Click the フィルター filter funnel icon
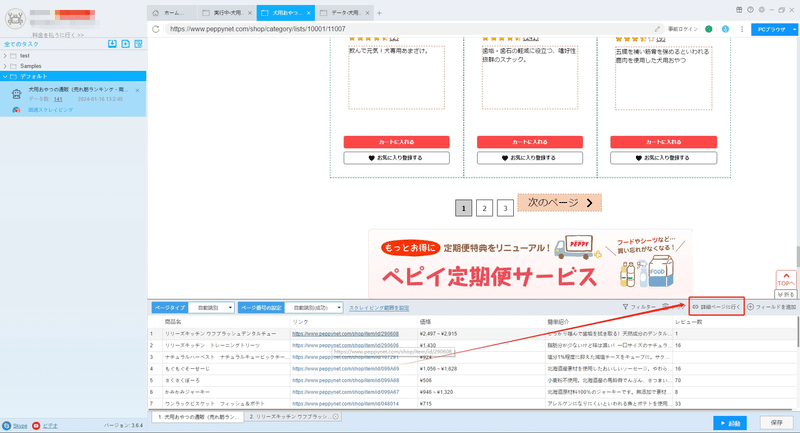Screen dimensions: 800x433 pyautogui.click(x=625, y=307)
